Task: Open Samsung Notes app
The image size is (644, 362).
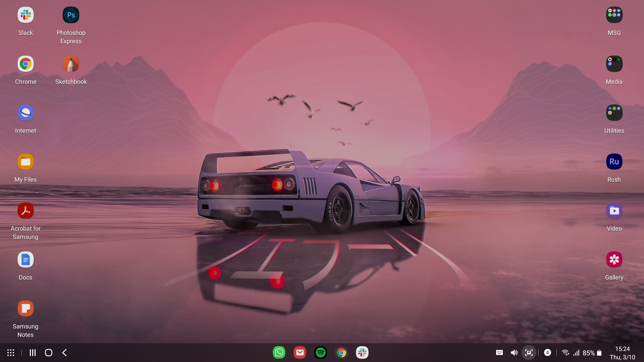Action: [x=25, y=308]
